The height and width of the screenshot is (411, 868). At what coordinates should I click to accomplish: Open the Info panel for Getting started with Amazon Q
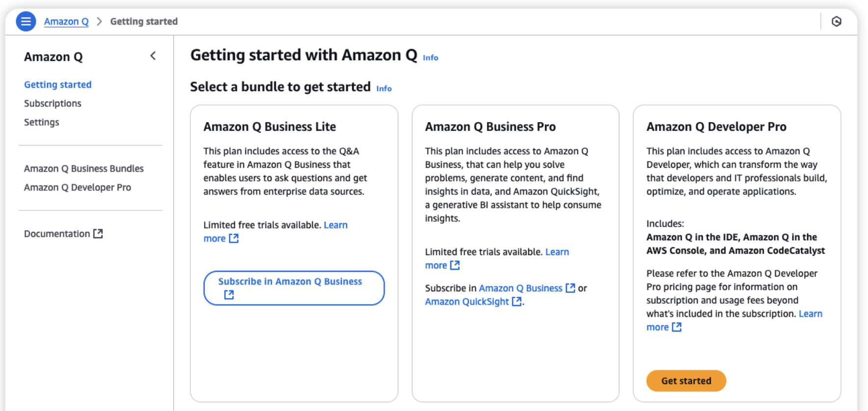coord(430,57)
